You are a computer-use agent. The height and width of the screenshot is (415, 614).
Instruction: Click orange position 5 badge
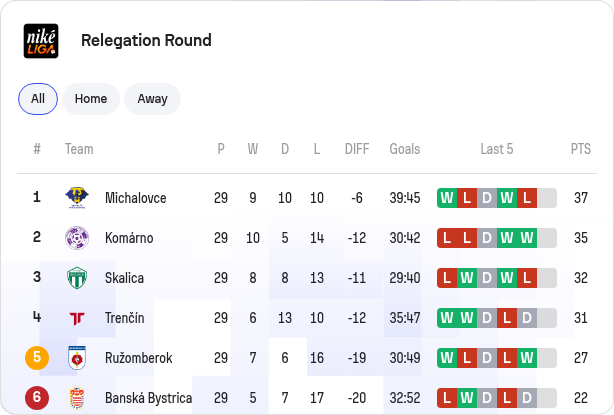point(37,358)
